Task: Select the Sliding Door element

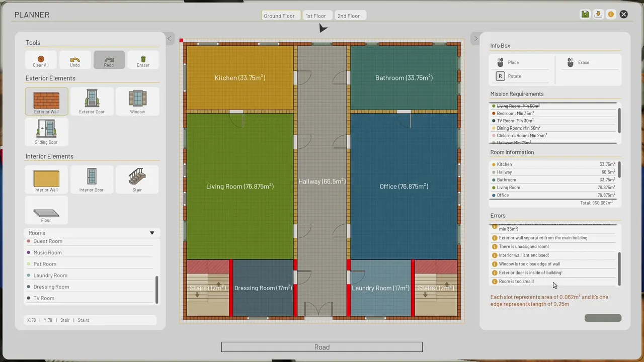Action: (x=46, y=132)
